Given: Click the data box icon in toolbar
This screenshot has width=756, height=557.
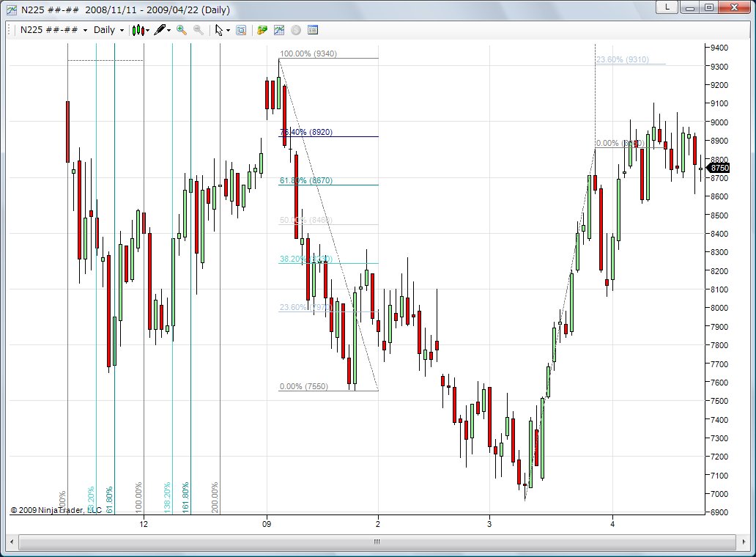Looking at the screenshot, I should pos(241,30).
